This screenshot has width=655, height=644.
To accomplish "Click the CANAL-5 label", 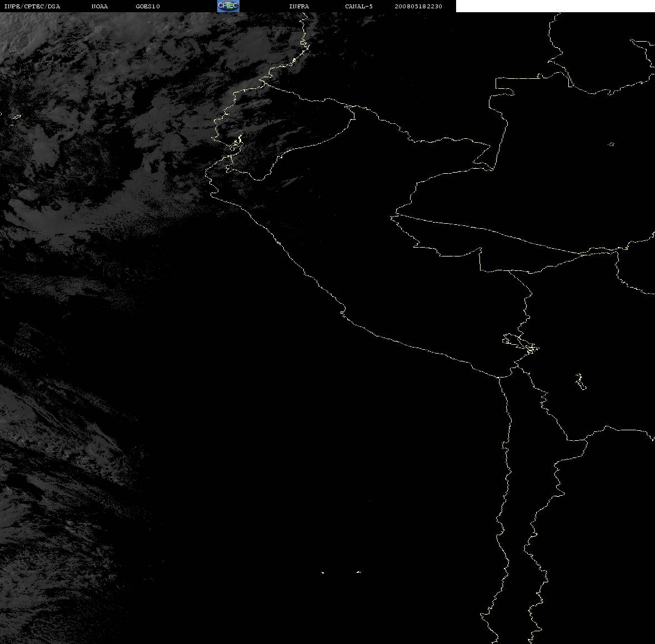I will coord(359,6).
